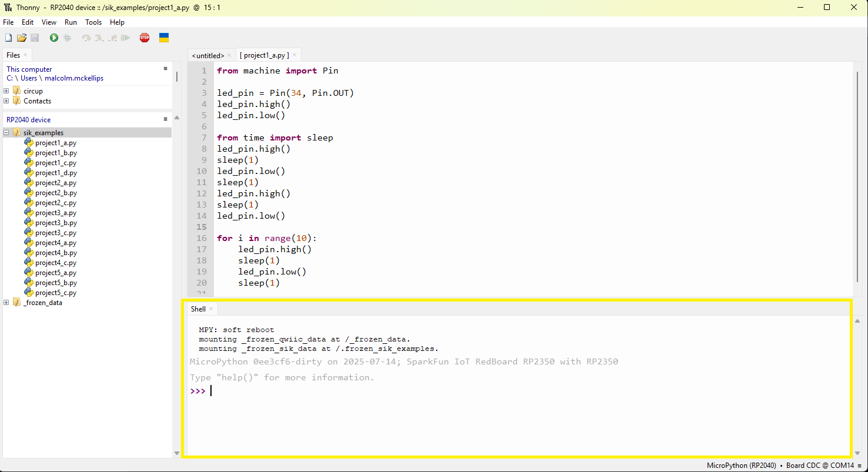Click the Step over debug icon
Viewport: 868px width, 472px height.
86,38
